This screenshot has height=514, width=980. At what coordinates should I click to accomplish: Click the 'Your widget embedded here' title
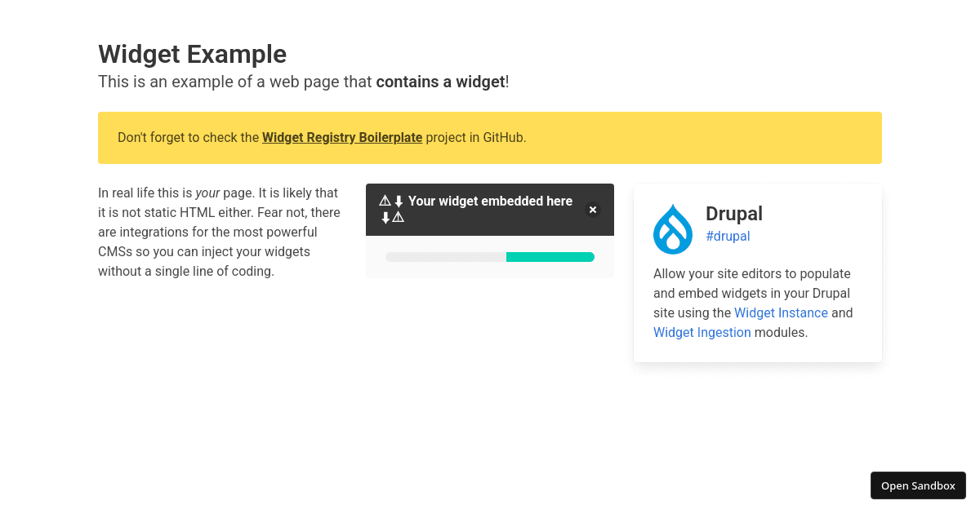[x=490, y=201]
